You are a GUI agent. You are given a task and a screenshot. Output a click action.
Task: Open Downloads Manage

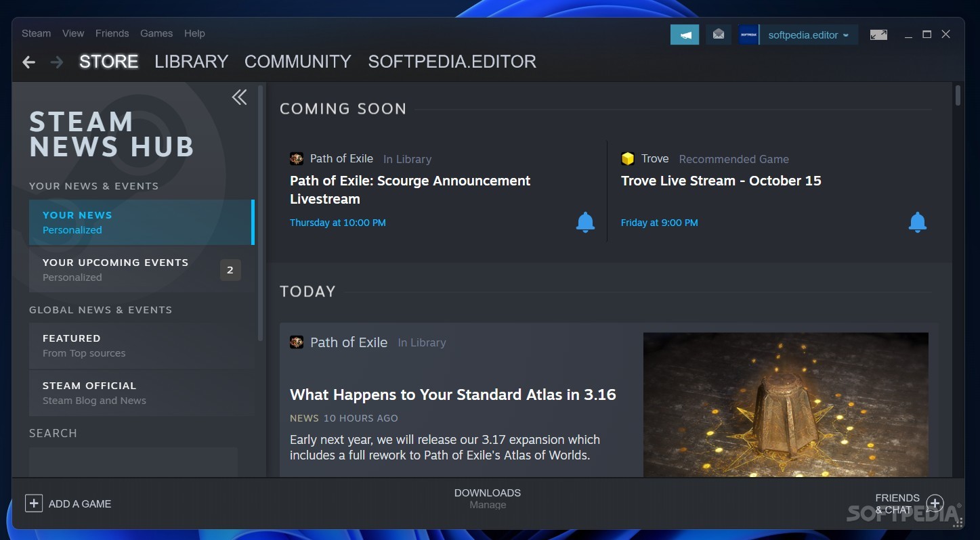[x=488, y=499]
